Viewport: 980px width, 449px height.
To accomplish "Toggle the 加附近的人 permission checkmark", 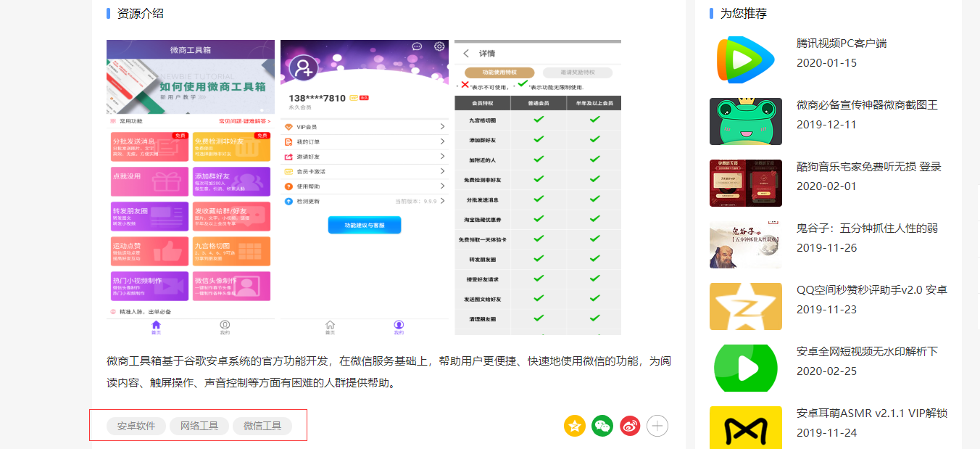I will (539, 159).
